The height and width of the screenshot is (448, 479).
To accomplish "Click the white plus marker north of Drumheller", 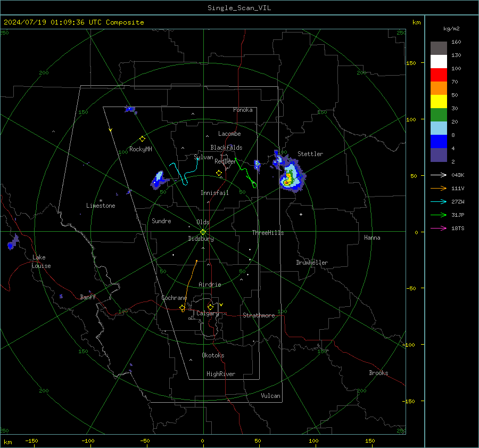I will pyautogui.click(x=301, y=214).
